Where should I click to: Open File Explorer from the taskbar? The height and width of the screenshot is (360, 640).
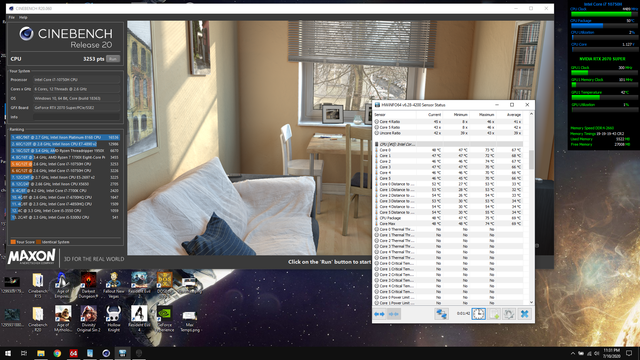click(41, 353)
